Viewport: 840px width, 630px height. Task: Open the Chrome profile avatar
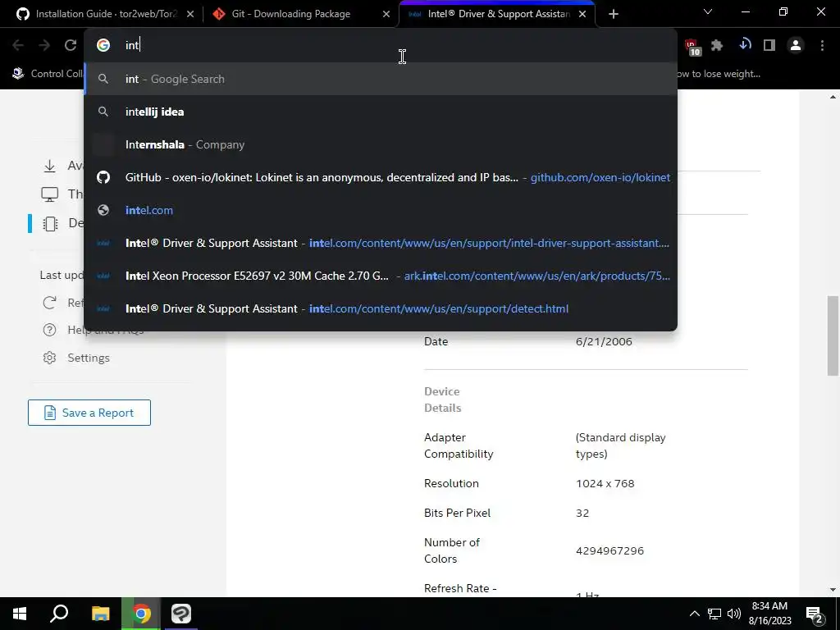[x=796, y=46]
